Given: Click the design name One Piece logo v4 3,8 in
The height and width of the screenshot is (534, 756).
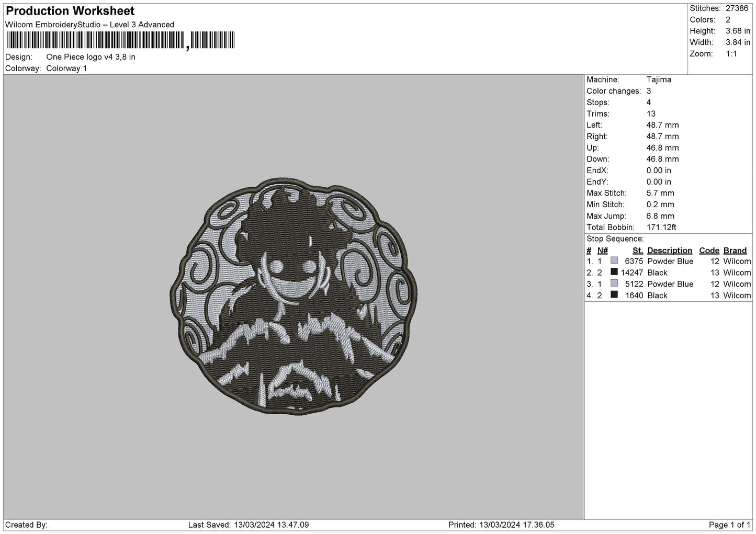Looking at the screenshot, I should (91, 57).
